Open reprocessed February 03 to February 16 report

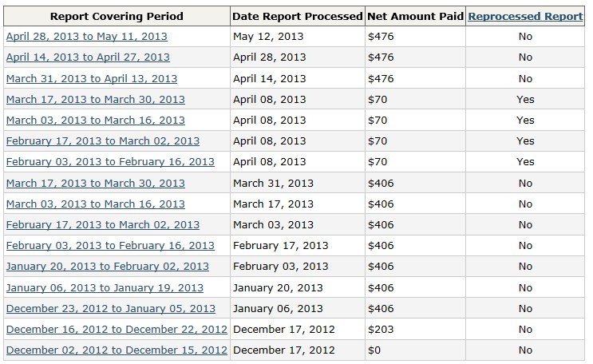point(110,161)
